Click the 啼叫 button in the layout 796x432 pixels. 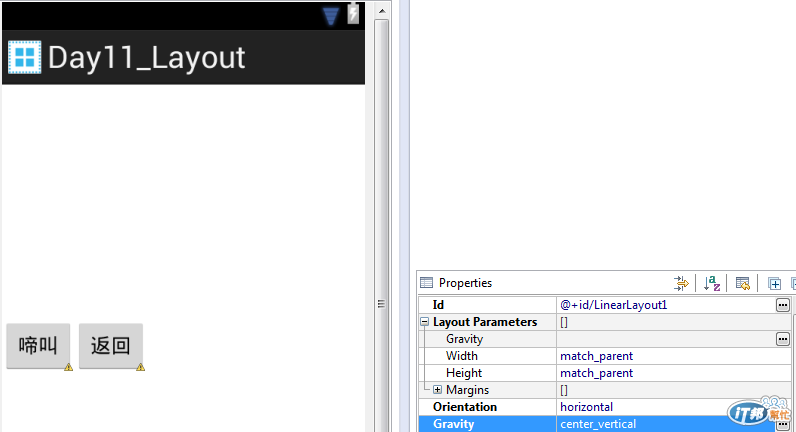point(38,346)
